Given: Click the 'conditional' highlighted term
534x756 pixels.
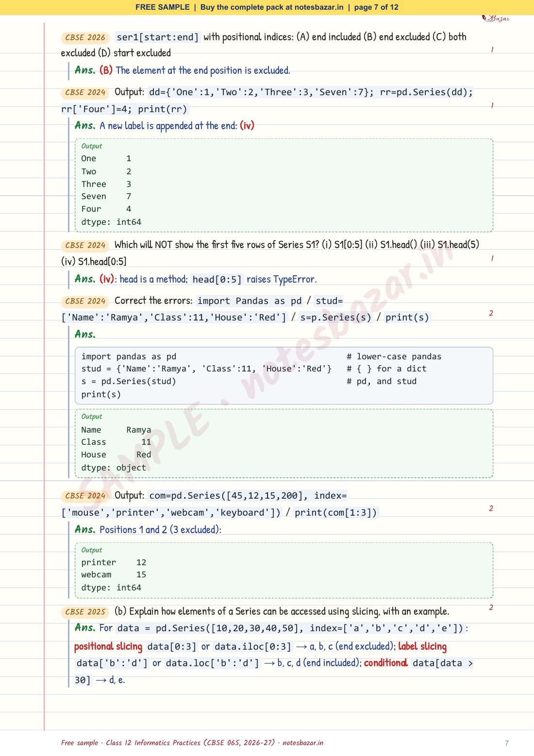Looking at the screenshot, I should [x=386, y=663].
